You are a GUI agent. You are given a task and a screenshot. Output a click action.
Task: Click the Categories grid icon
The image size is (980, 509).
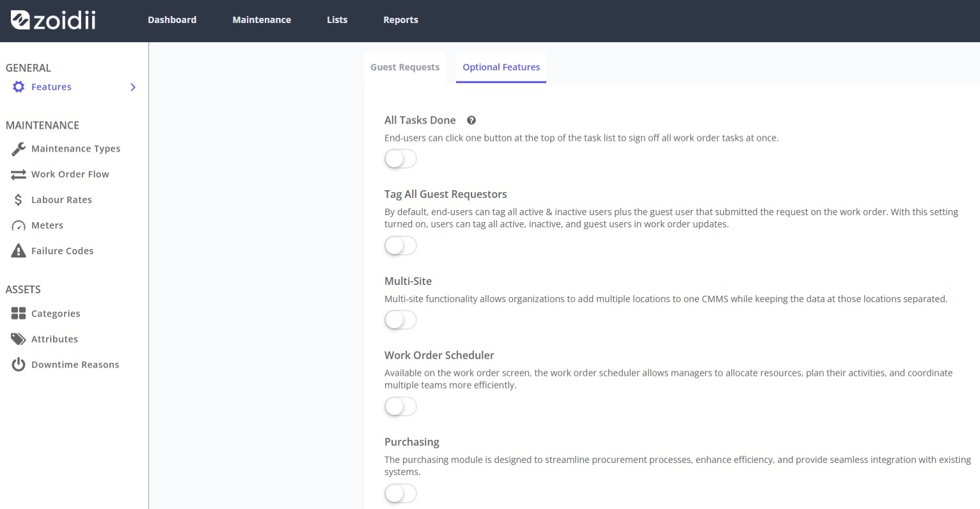pos(19,314)
